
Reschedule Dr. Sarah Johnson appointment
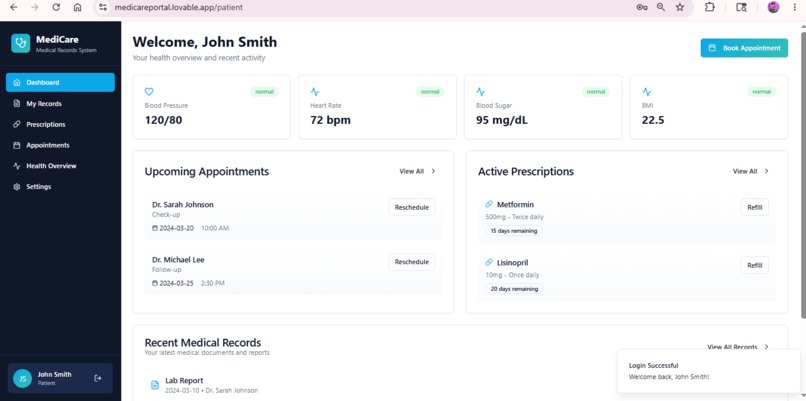(x=412, y=207)
